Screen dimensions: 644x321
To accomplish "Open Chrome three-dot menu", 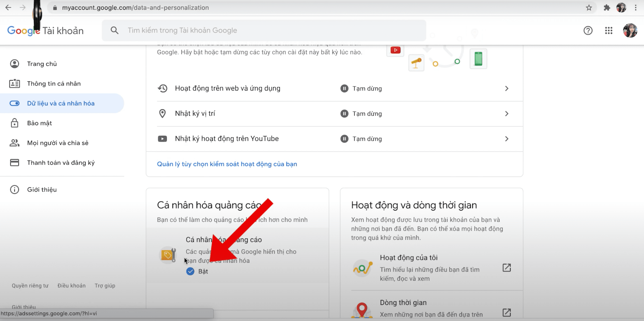I will [x=636, y=8].
